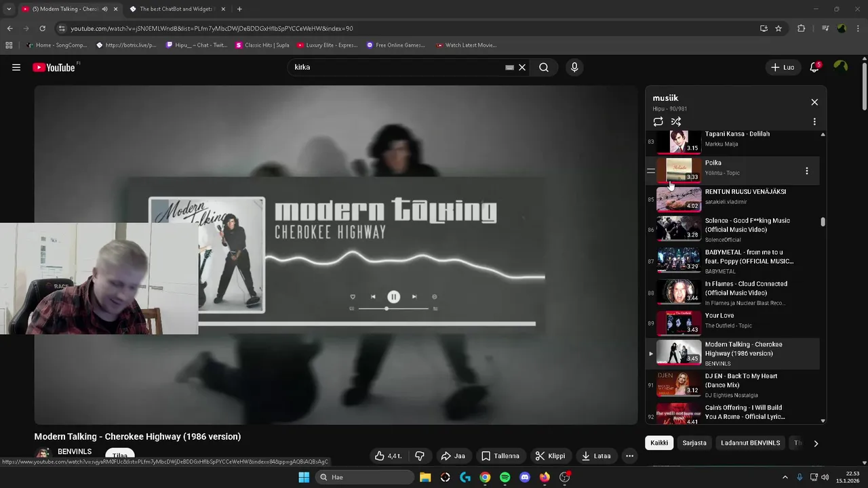Click the taskbar Hae search box
The width and height of the screenshot is (868, 488).
365,477
